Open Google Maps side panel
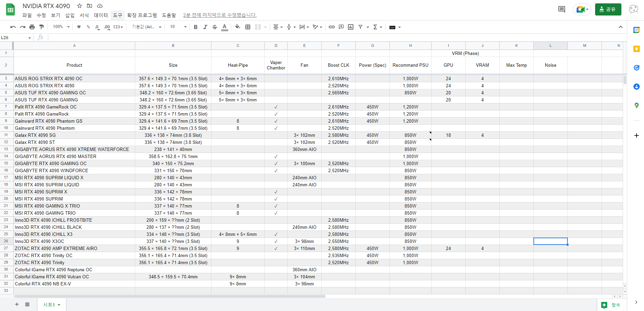Viewport: 644px width, 311px height. pos(637,105)
